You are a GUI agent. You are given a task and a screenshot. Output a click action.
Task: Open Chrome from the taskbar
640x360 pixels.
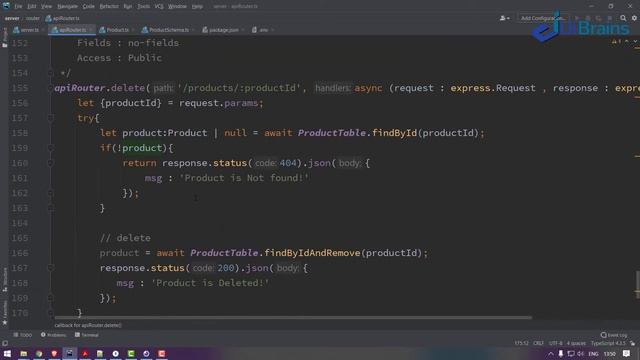[39, 354]
